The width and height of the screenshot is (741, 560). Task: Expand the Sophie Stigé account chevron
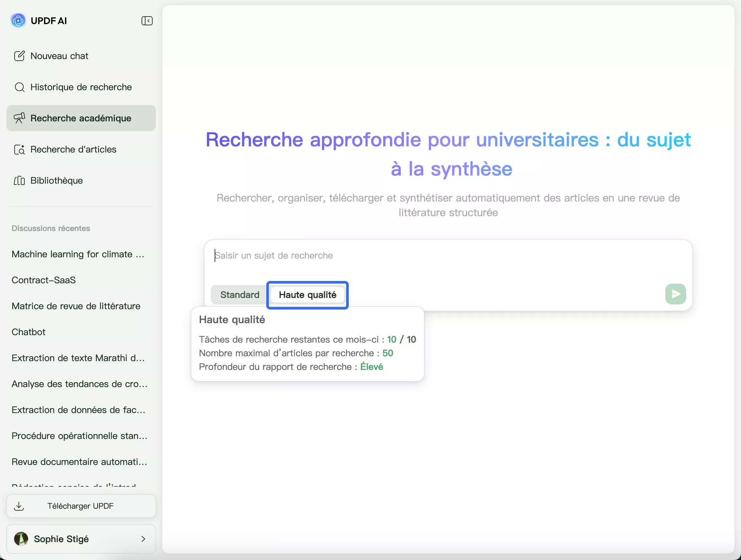tap(144, 539)
